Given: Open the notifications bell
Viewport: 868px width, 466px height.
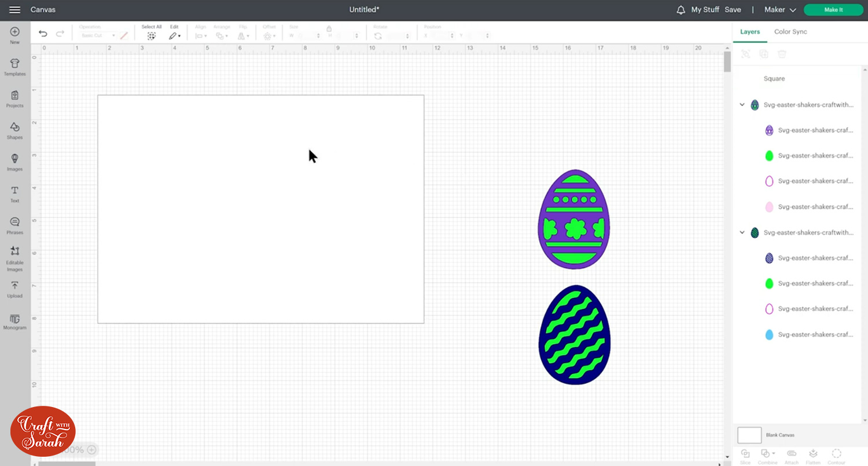Looking at the screenshot, I should tap(681, 10).
